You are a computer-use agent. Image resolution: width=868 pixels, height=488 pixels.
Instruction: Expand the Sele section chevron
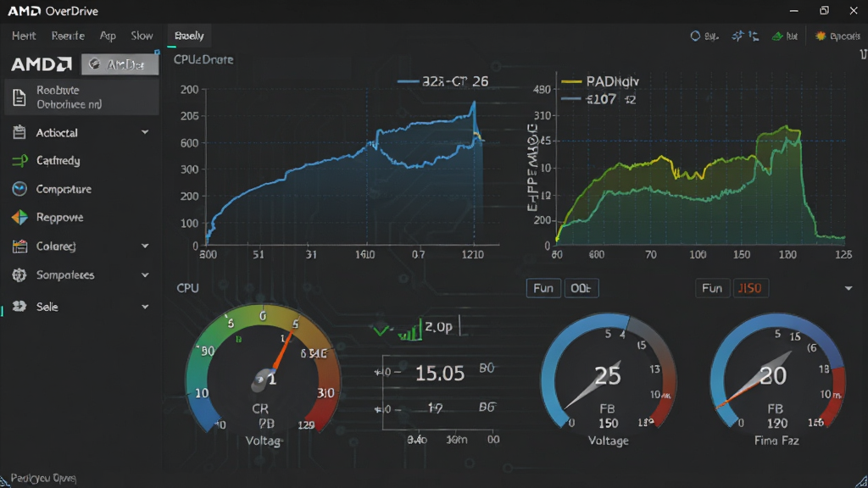pos(145,307)
